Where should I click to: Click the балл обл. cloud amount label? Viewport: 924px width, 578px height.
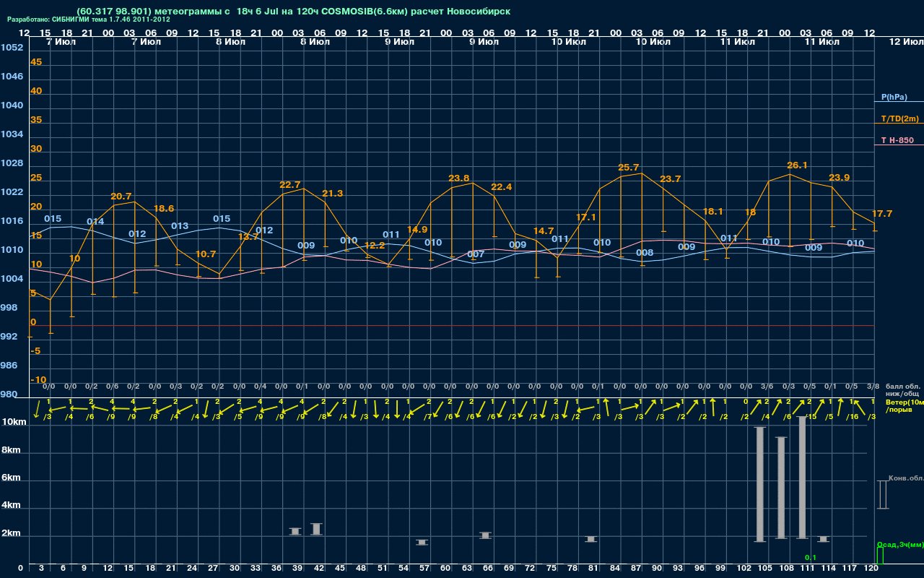(902, 387)
